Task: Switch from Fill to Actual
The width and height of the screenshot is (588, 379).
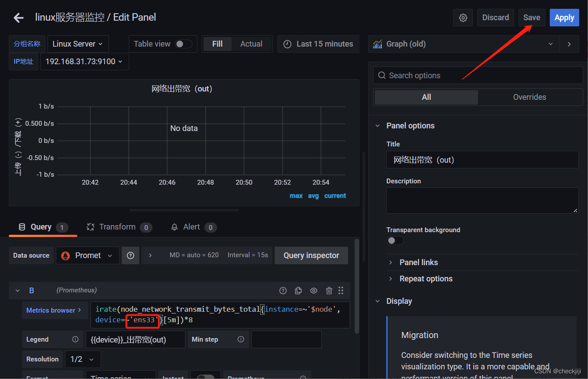Action: pyautogui.click(x=251, y=44)
